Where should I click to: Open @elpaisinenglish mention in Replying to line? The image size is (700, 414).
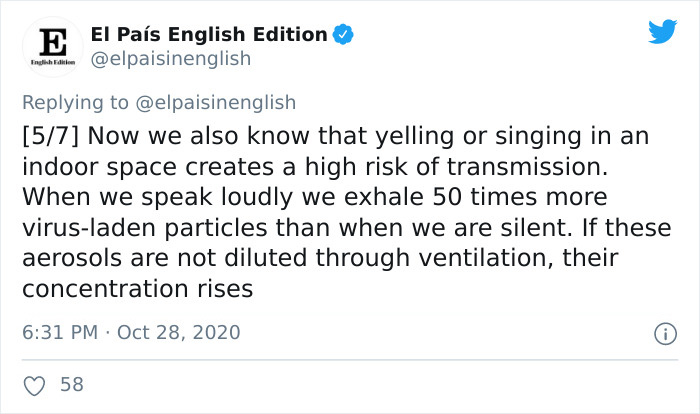tap(216, 102)
